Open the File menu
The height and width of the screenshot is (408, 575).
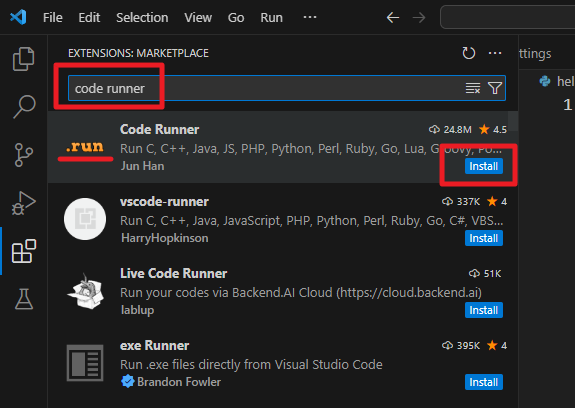coord(52,17)
